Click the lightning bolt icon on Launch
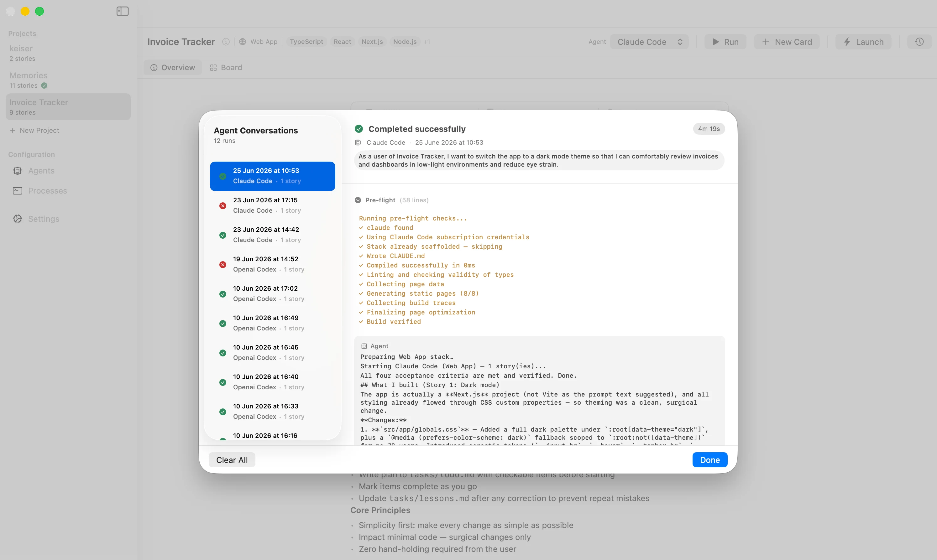Image resolution: width=937 pixels, height=560 pixels. (x=847, y=42)
